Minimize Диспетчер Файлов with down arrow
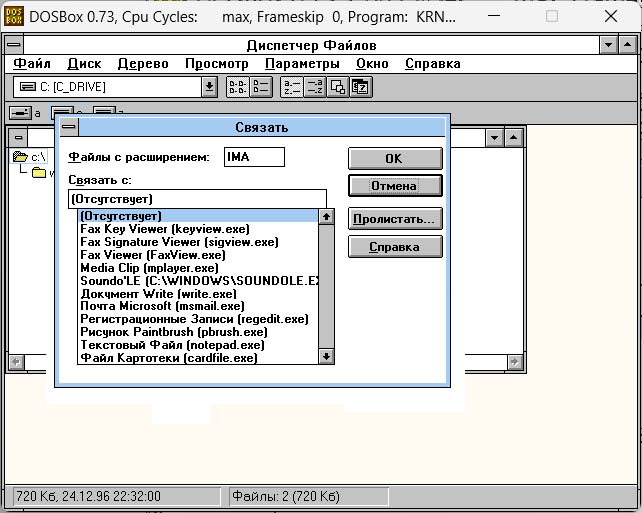Viewport: 642px width, 513px height. (608, 45)
